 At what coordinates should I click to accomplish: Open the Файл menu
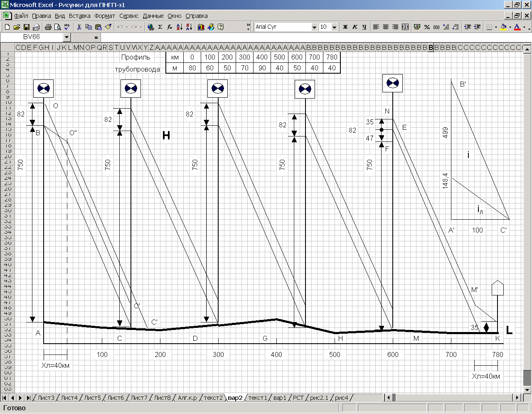pyautogui.click(x=21, y=16)
